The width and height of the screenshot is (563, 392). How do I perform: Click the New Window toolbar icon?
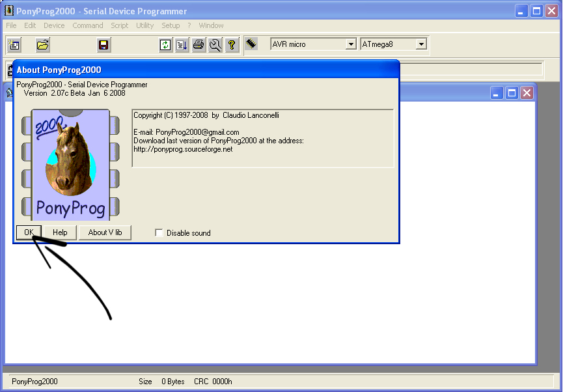[14, 45]
